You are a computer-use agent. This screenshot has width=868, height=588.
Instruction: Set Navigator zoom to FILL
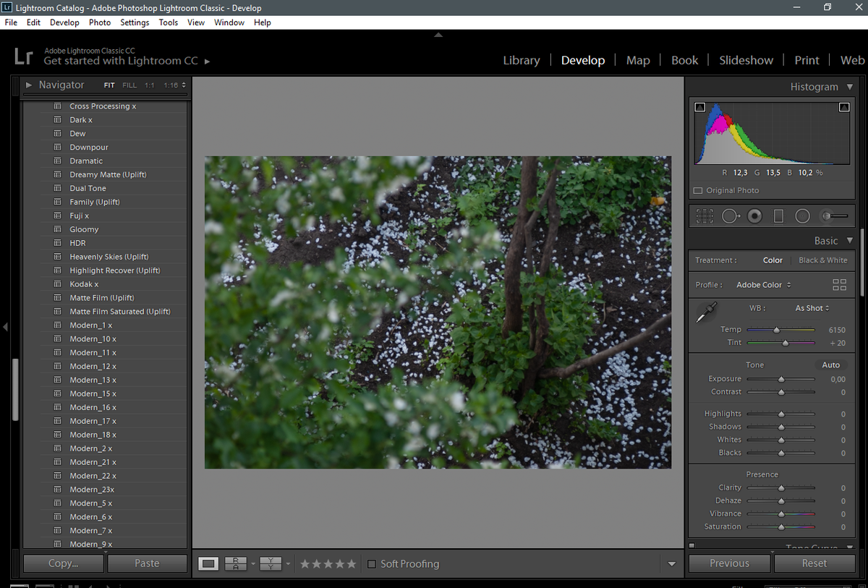(x=129, y=85)
